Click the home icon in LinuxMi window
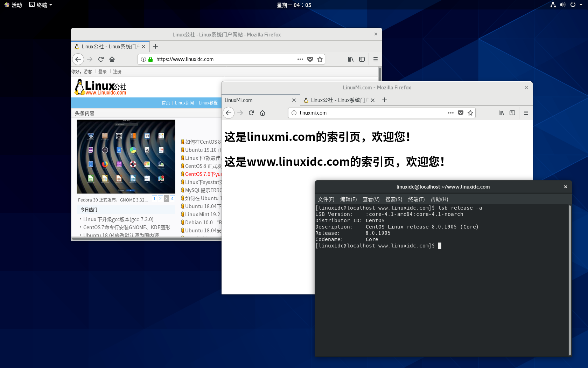 tap(262, 113)
